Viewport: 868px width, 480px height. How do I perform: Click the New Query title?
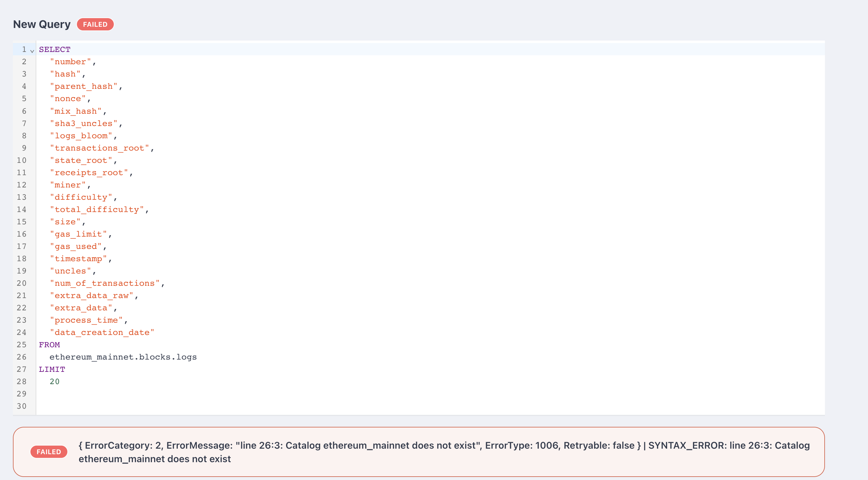(42, 24)
